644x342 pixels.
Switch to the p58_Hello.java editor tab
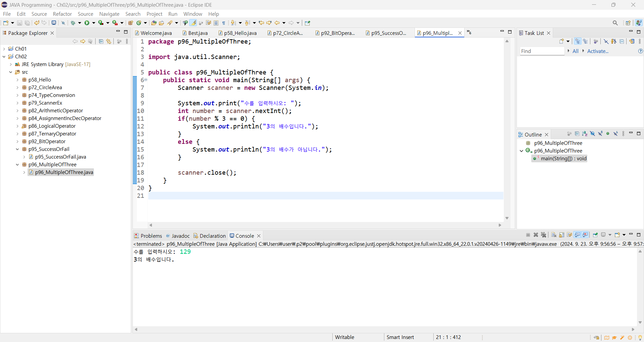click(x=237, y=33)
